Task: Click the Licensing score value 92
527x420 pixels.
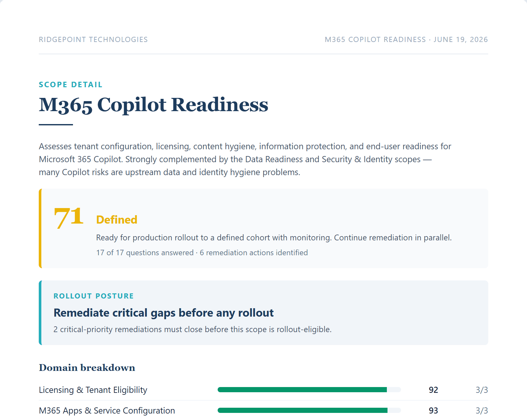Action: 433,390
